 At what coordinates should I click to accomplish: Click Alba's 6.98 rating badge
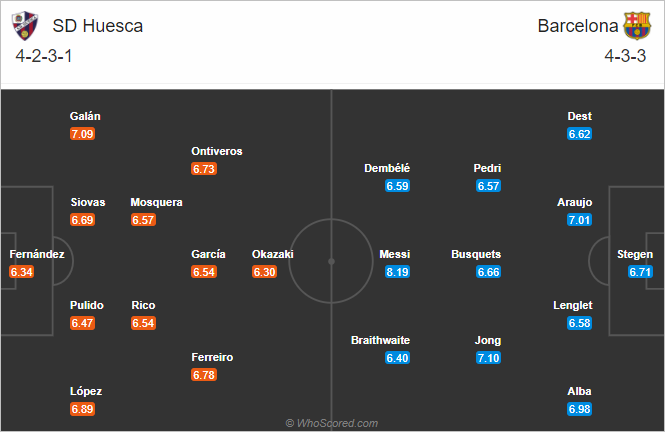pos(579,409)
